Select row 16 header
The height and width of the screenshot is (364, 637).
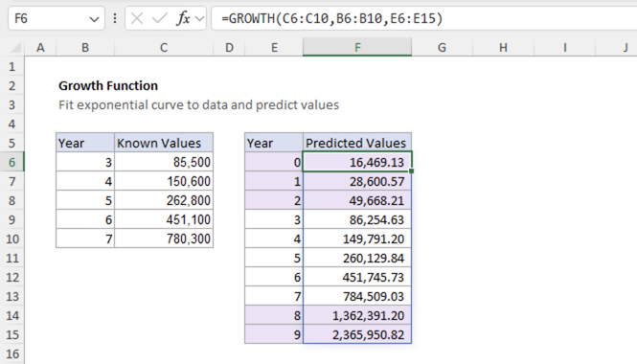[x=12, y=353]
